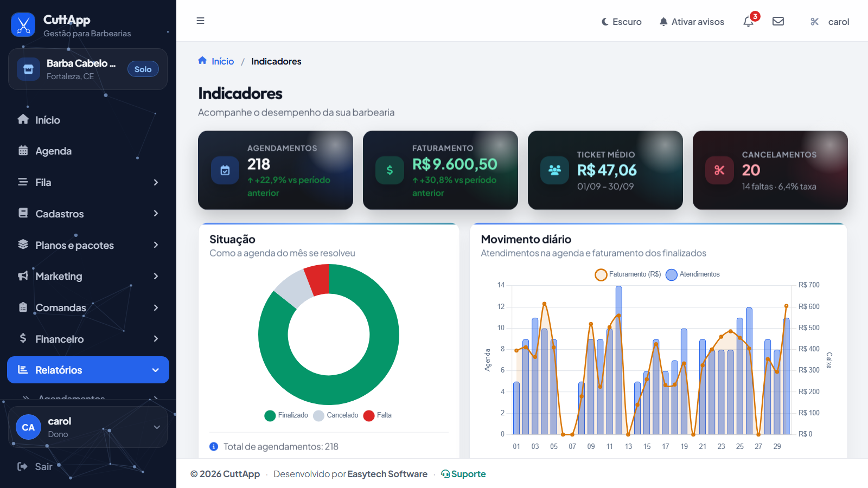Toggle Finalizado in donut legend
The height and width of the screenshot is (488, 868).
pyautogui.click(x=286, y=415)
